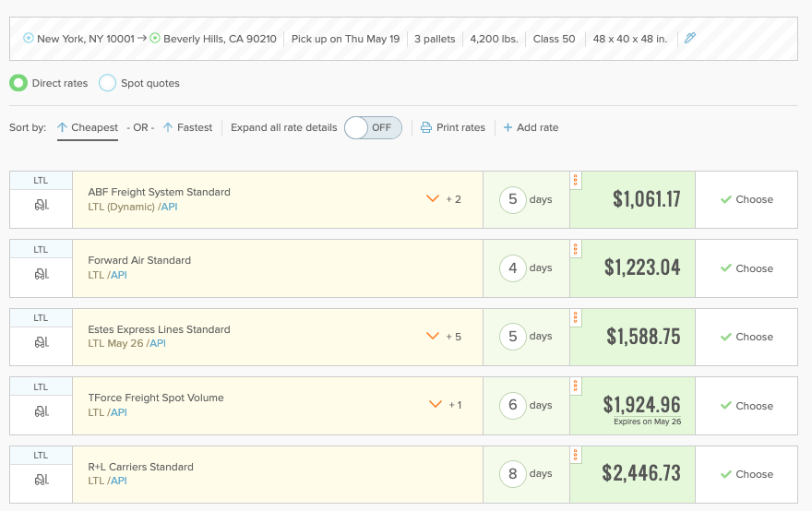
Task: Click Forward Air Standard carrier name
Action: point(139,260)
